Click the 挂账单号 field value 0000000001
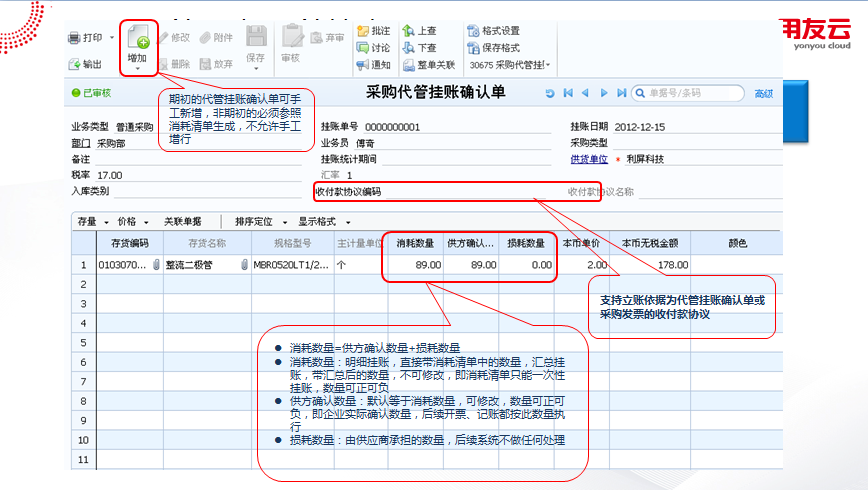The height and width of the screenshot is (490, 868). coord(392,127)
